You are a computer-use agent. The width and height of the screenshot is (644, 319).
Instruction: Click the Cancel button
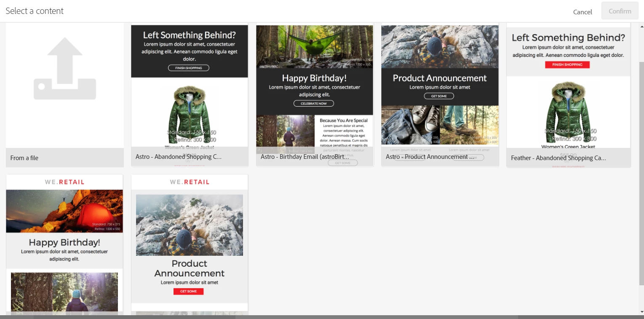pyautogui.click(x=583, y=12)
